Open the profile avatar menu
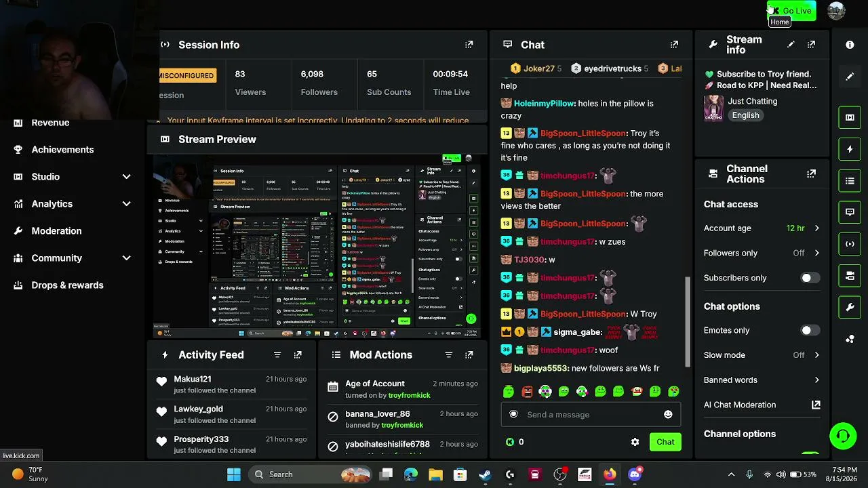 [836, 11]
